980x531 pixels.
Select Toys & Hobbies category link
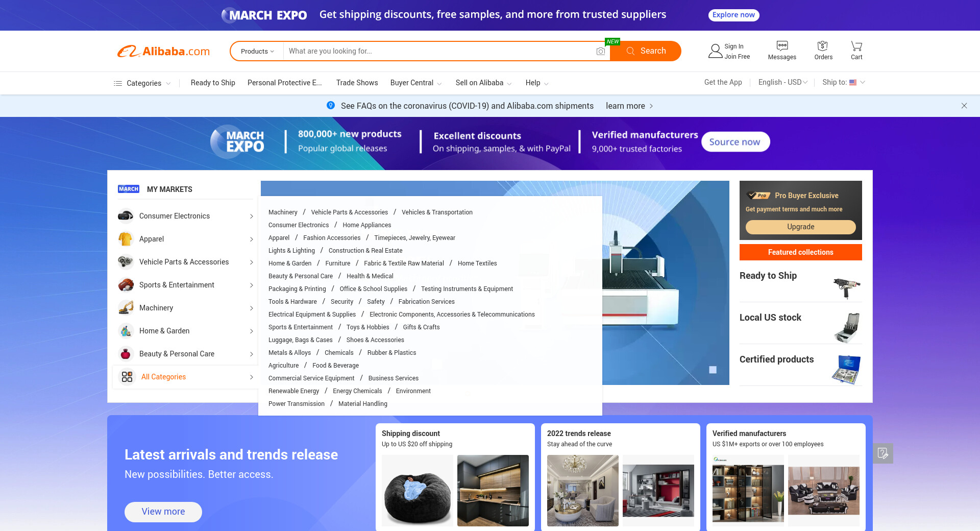click(367, 327)
